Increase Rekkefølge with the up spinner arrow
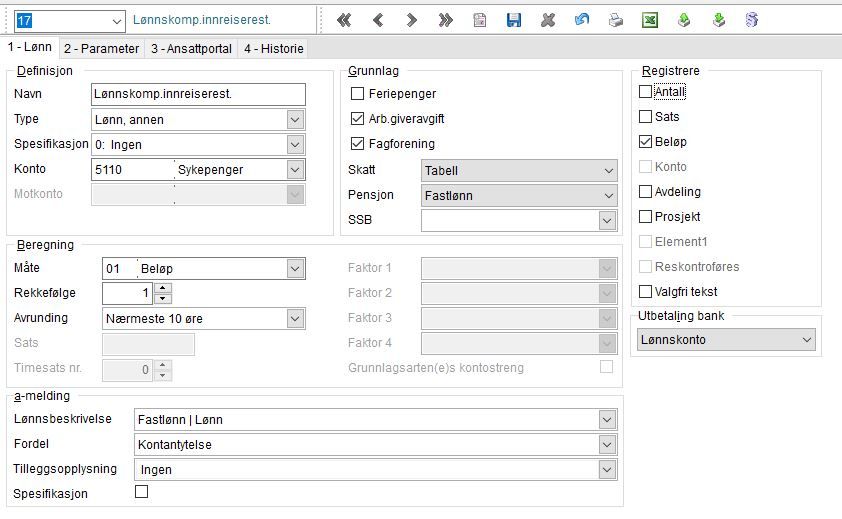The height and width of the screenshot is (519, 842). point(163,288)
